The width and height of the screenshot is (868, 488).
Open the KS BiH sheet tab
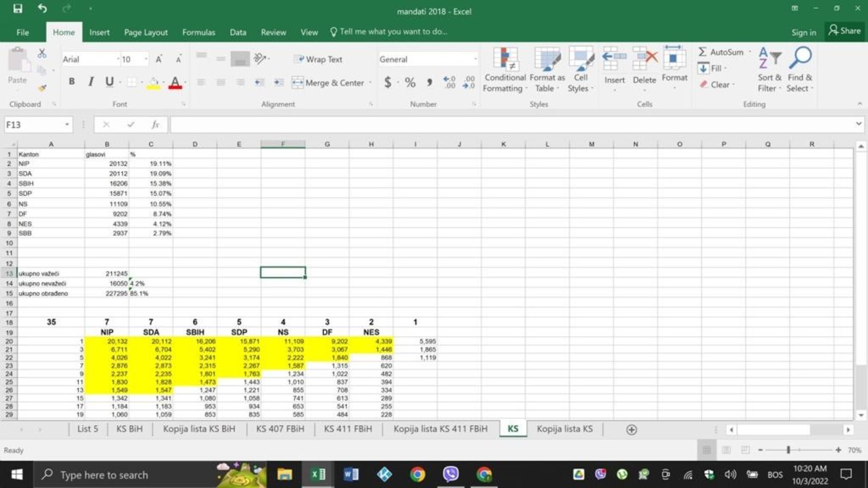[x=129, y=429]
